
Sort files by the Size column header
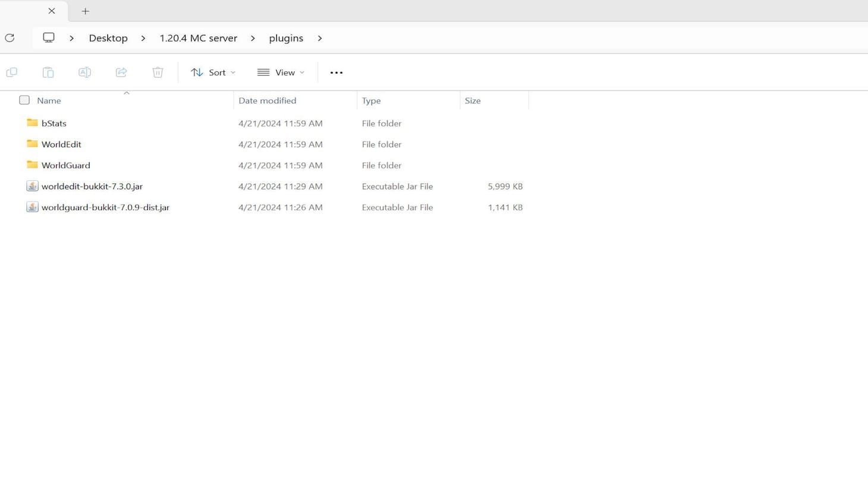[x=473, y=100]
